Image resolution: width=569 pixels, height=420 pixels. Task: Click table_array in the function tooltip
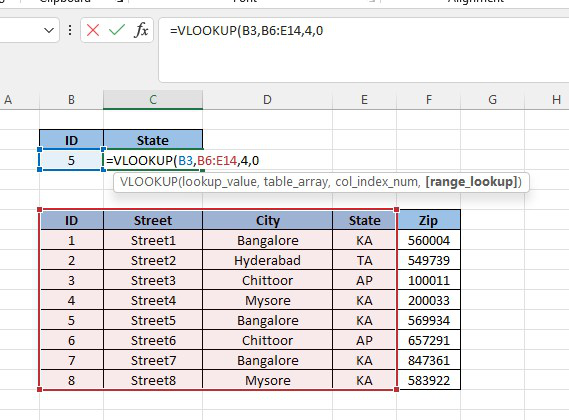297,182
